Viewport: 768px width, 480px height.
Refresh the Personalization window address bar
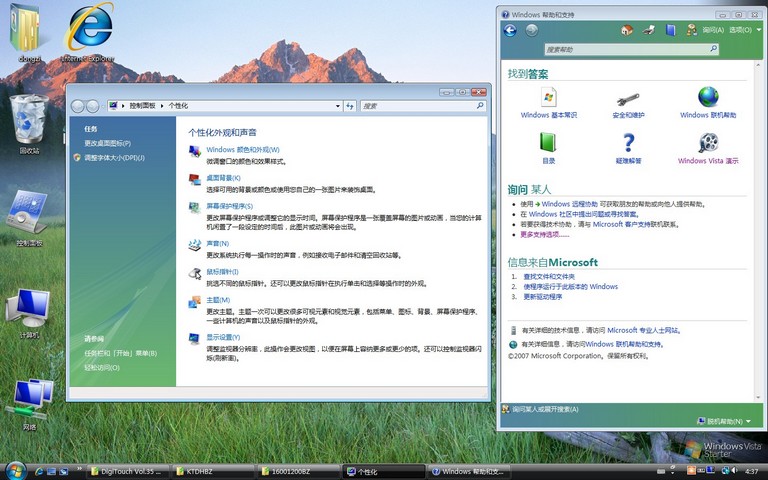350,106
